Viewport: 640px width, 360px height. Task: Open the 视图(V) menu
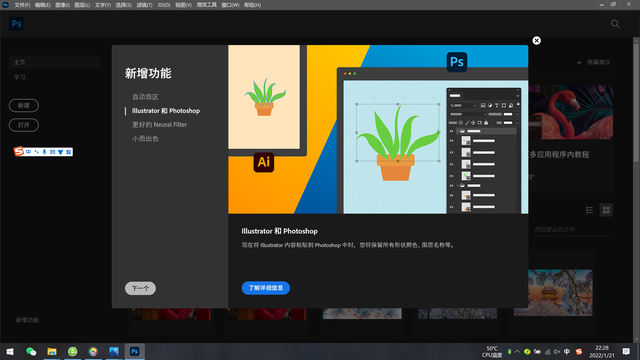[x=183, y=5]
